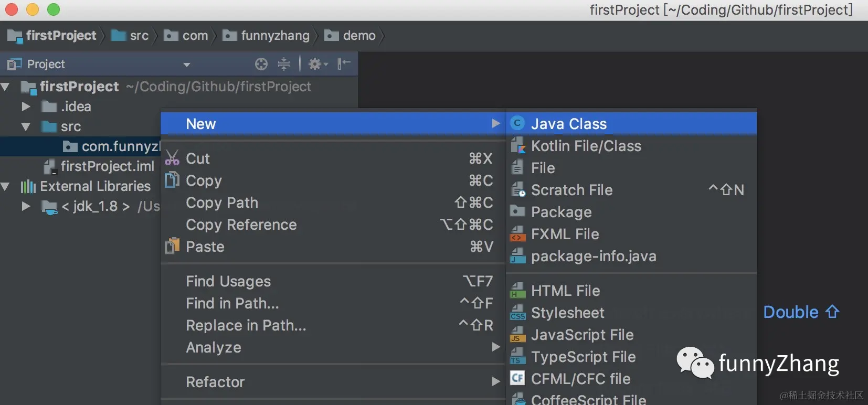Click the scroll-from-source target icon
Viewport: 868px width, 405px height.
261,64
